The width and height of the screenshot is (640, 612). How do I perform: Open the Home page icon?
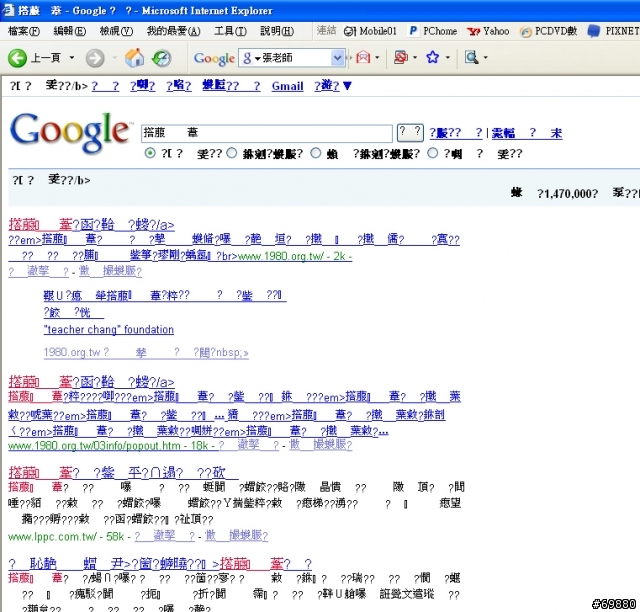[x=134, y=58]
